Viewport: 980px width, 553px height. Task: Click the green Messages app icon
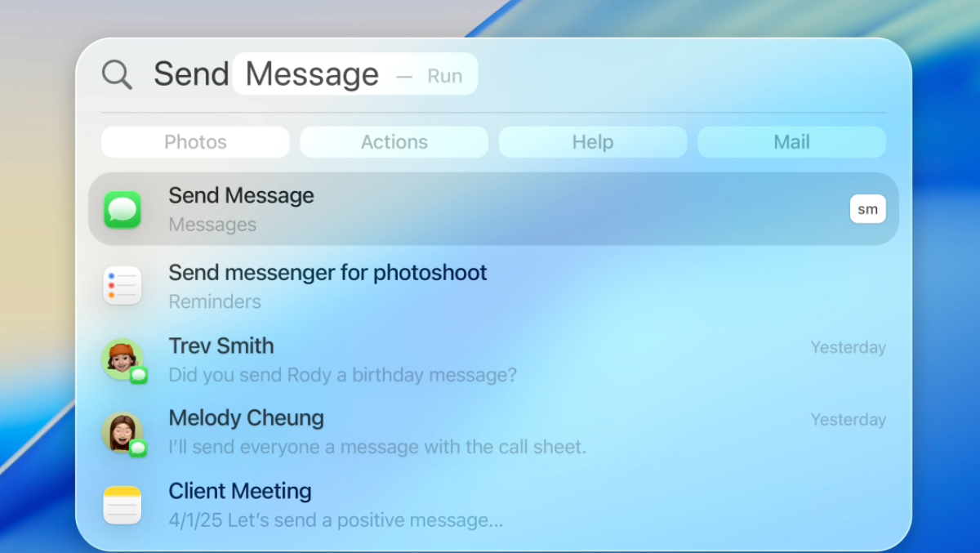pos(122,210)
